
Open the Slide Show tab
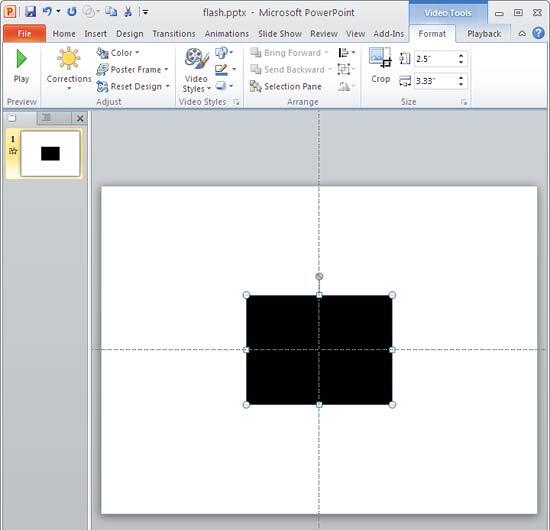(280, 34)
